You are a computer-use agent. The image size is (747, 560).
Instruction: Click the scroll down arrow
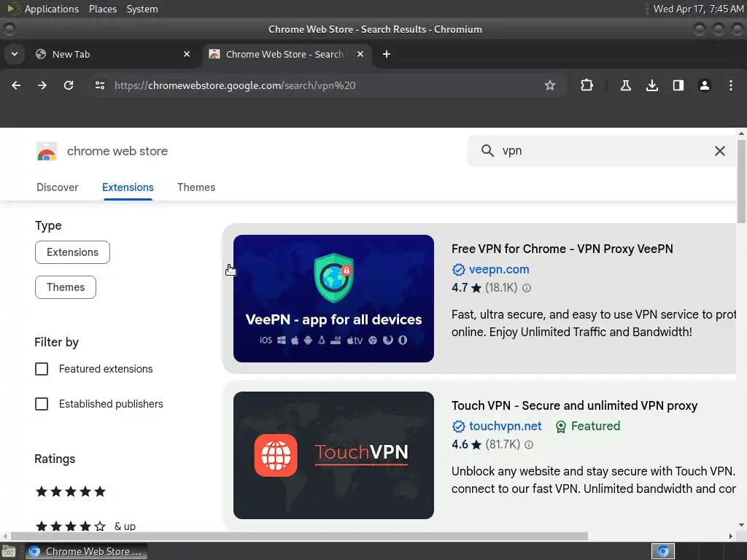pyautogui.click(x=741, y=525)
